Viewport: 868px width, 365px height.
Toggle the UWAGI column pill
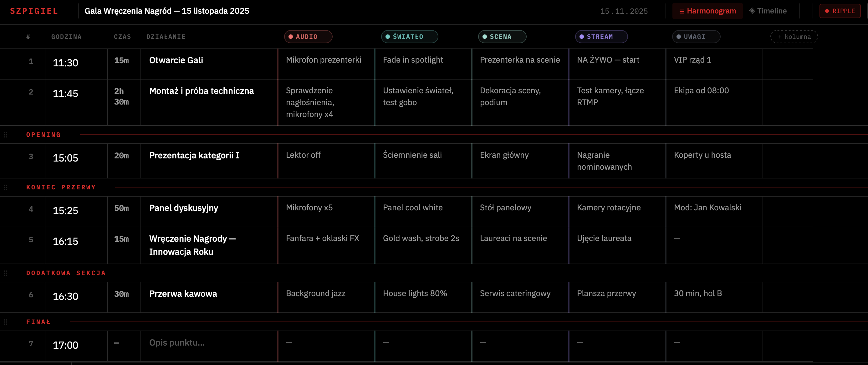(696, 37)
